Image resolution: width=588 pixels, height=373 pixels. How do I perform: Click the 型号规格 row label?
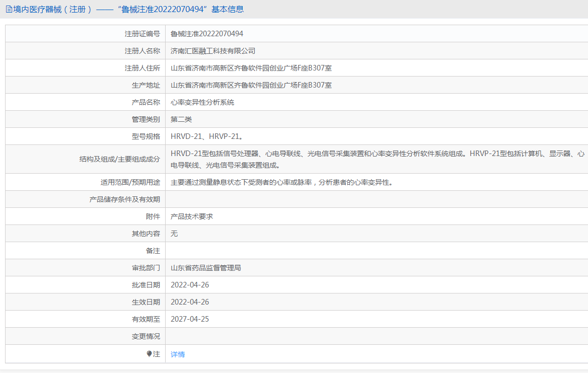click(x=146, y=136)
